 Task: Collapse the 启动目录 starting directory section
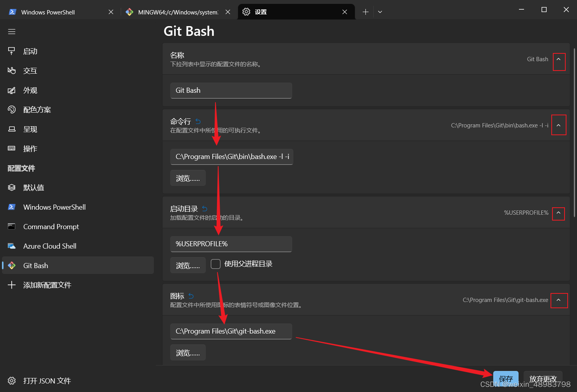tap(558, 213)
